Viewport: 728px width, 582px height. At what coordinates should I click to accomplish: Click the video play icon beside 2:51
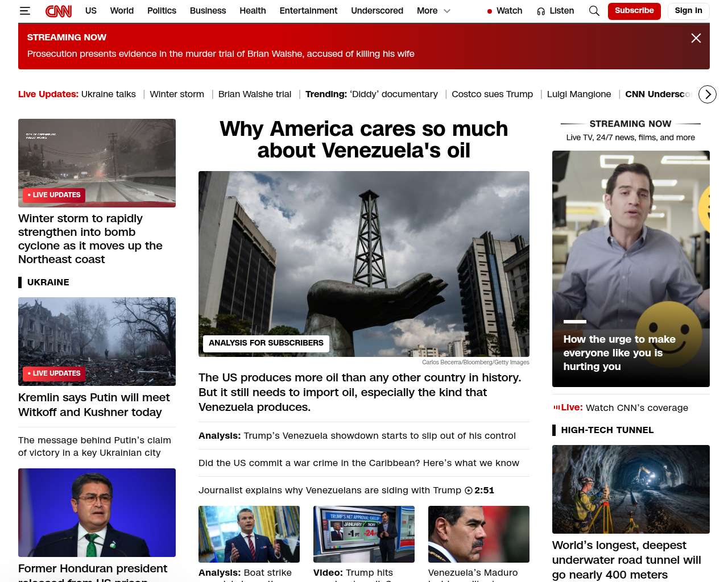tap(469, 490)
